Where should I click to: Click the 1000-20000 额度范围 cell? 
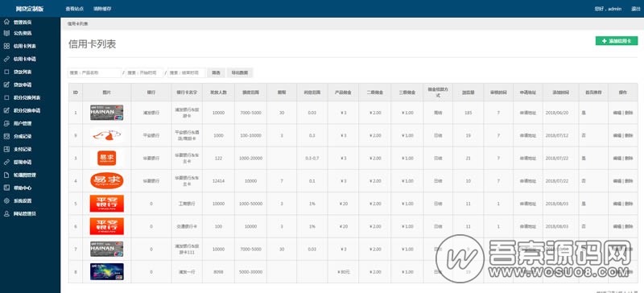tap(250, 159)
